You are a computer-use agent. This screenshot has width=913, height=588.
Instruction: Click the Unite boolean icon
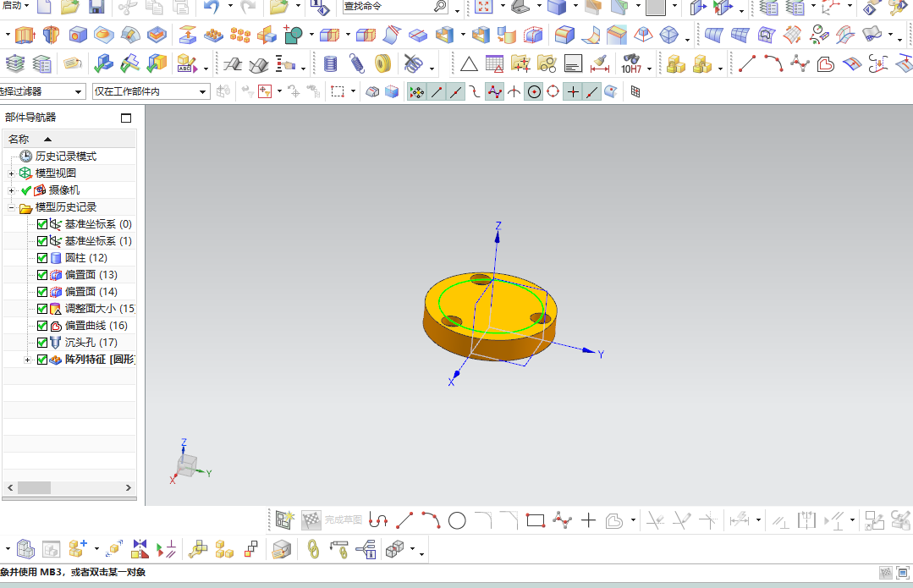coord(293,35)
